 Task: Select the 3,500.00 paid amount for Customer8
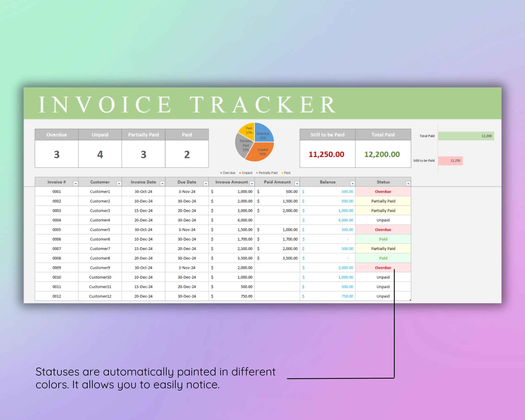[277, 258]
